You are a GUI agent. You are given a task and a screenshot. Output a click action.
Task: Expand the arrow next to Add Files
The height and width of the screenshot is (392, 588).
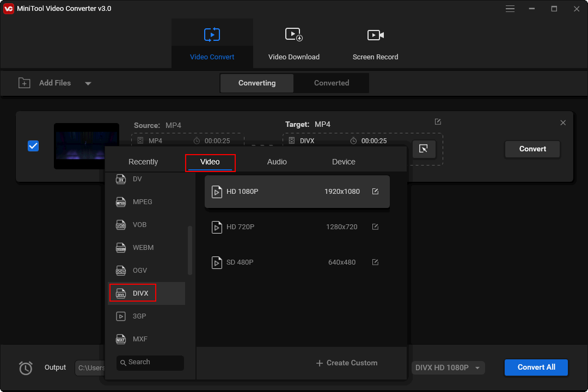tap(88, 83)
